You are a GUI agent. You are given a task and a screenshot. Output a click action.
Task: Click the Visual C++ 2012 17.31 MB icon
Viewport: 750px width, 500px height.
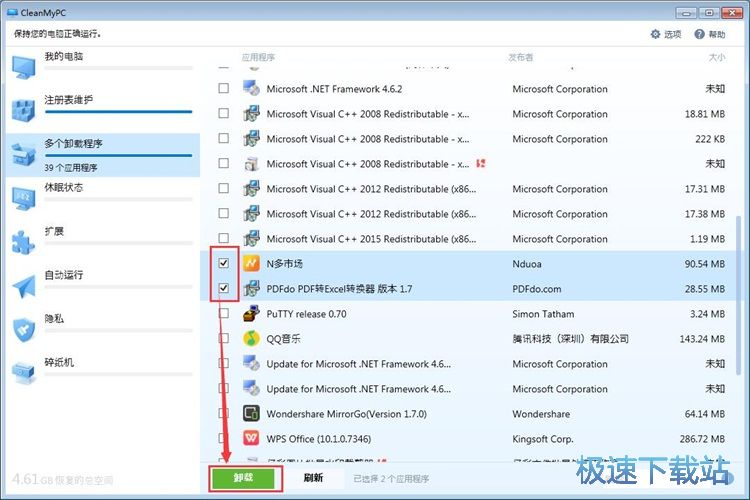tap(252, 189)
